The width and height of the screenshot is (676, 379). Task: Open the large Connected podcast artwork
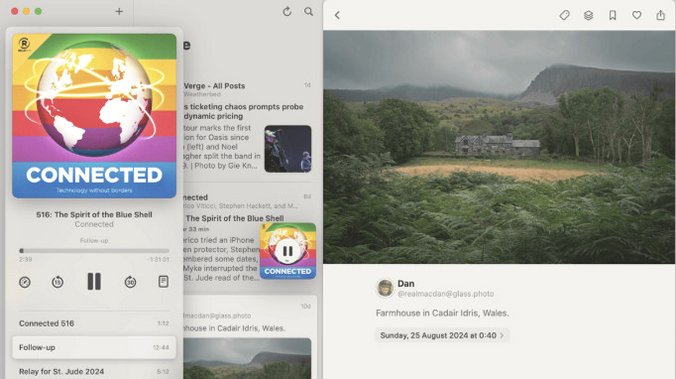pyautogui.click(x=94, y=116)
